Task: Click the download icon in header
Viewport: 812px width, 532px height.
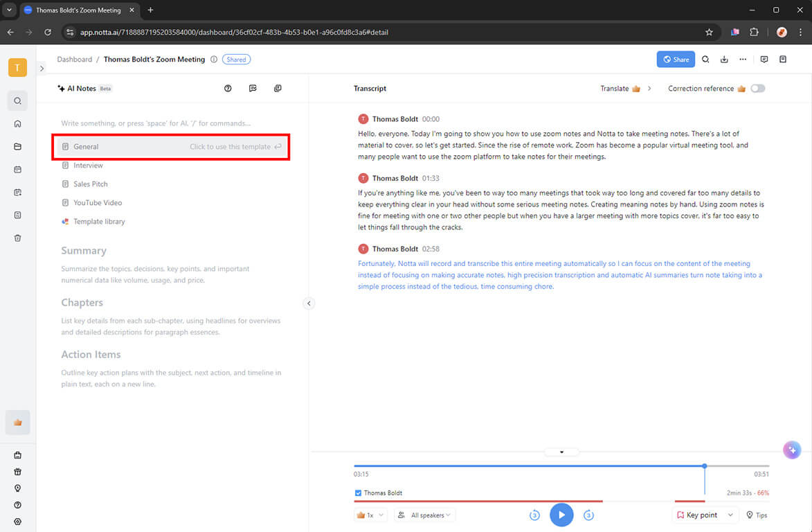Action: (x=724, y=60)
